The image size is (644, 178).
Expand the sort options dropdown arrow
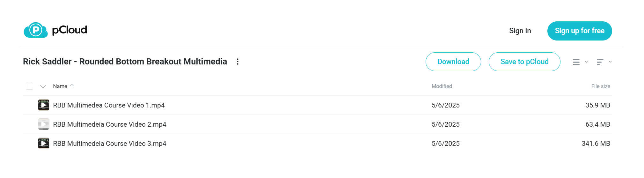(610, 62)
